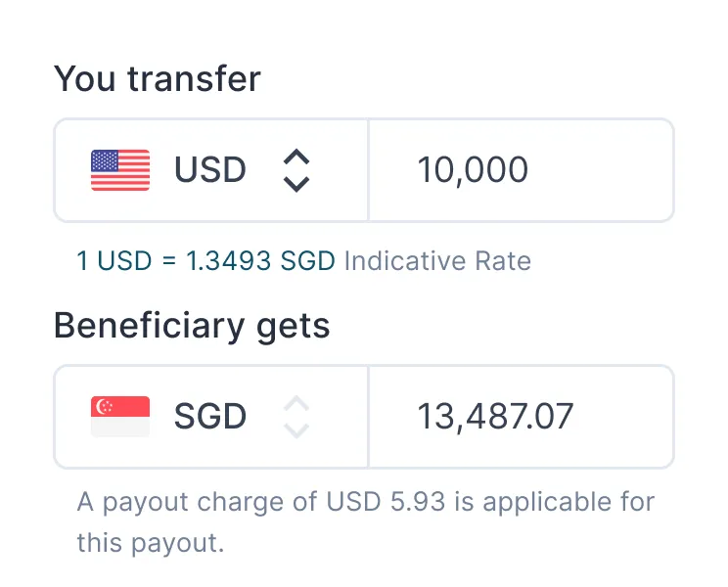Click the "Indicative Rate" label
This screenshot has height=587, width=728.
[437, 261]
